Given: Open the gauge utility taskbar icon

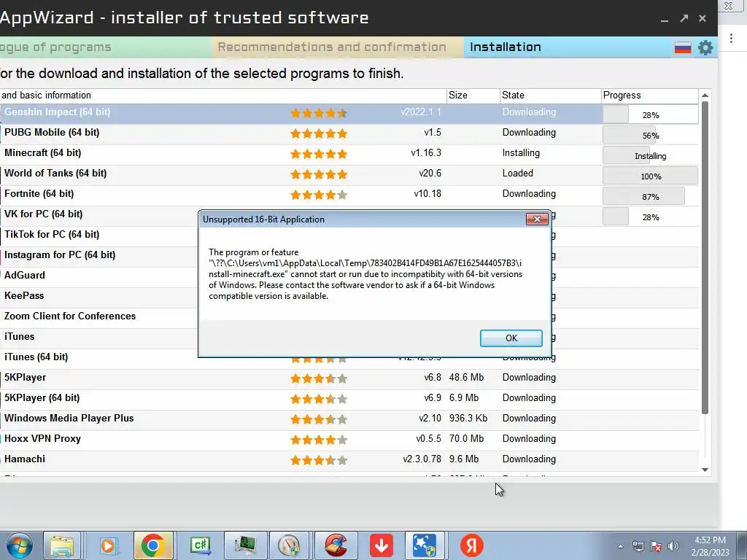Looking at the screenshot, I should coord(290,545).
